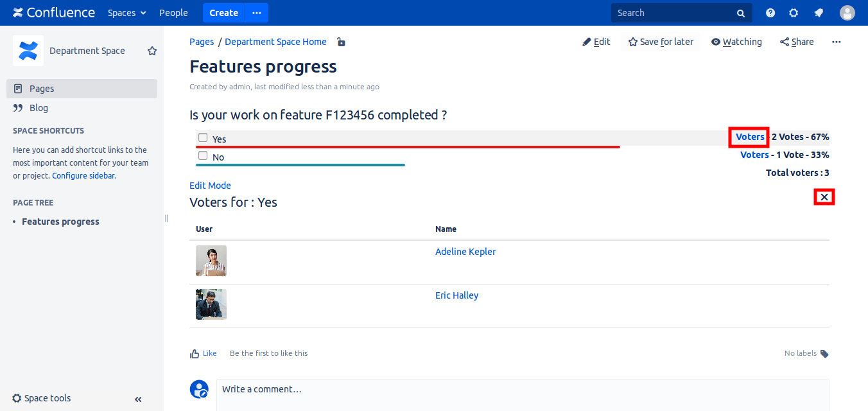Viewport: 868px width, 411px height.
Task: Open the more actions ellipsis menu
Action: coord(836,42)
